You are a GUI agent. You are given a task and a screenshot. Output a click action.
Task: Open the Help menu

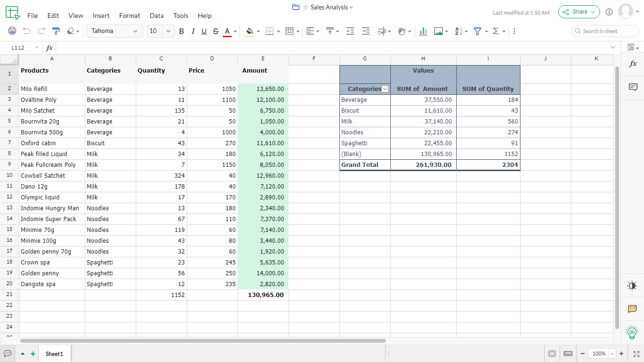click(x=205, y=16)
